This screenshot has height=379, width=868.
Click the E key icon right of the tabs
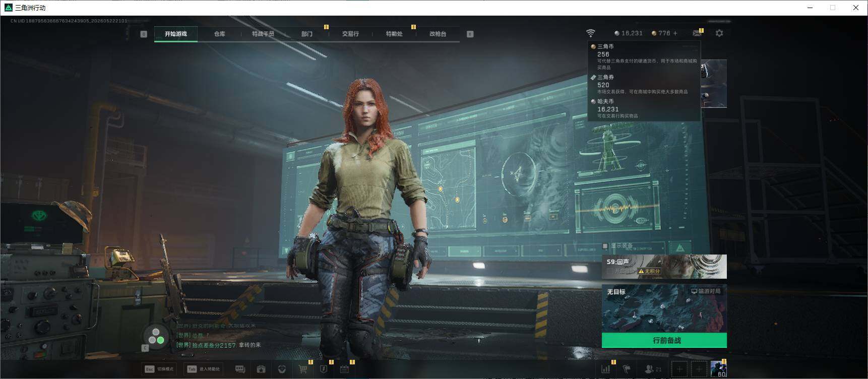(470, 34)
